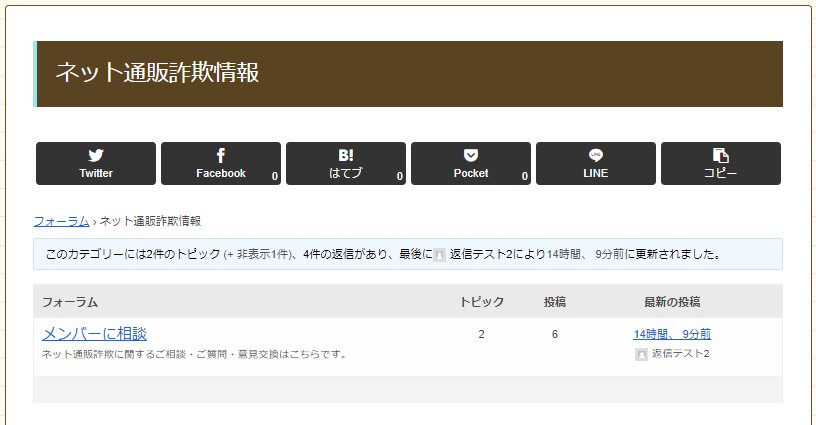This screenshot has width=816, height=425.
Task: Send the page via the LINE button
Action: coord(596,163)
